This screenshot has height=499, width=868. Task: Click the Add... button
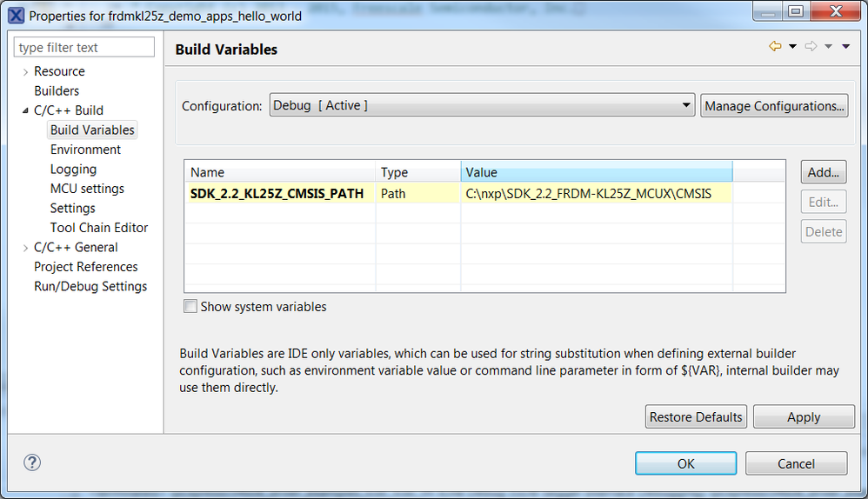(823, 172)
